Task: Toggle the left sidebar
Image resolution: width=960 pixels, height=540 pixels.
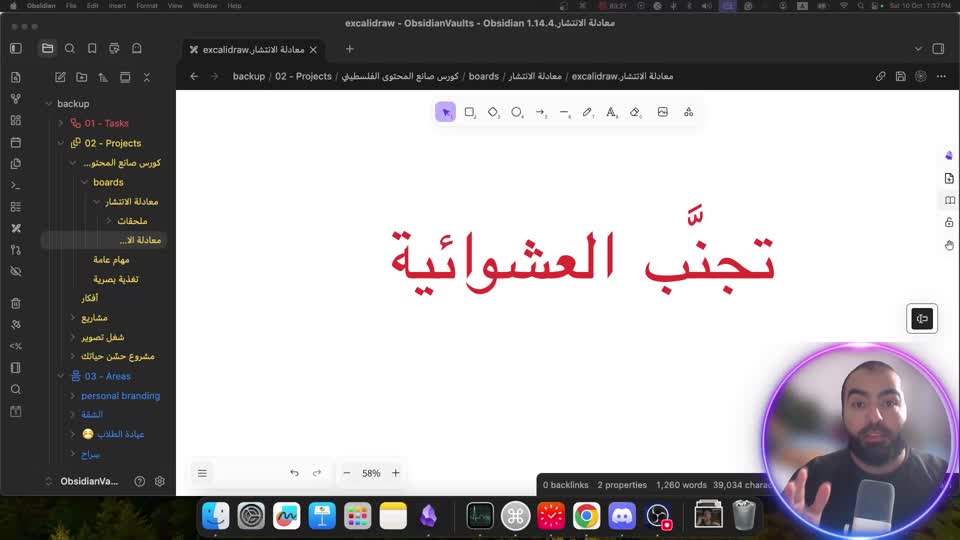Action: tap(16, 48)
